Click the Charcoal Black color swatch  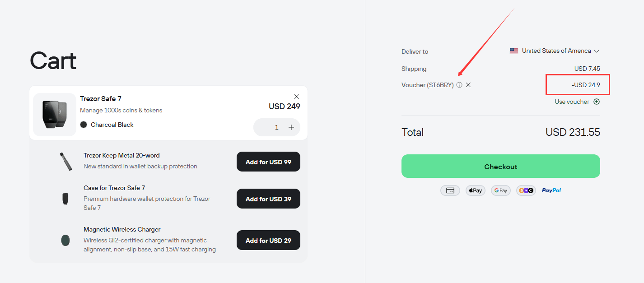coord(84,125)
